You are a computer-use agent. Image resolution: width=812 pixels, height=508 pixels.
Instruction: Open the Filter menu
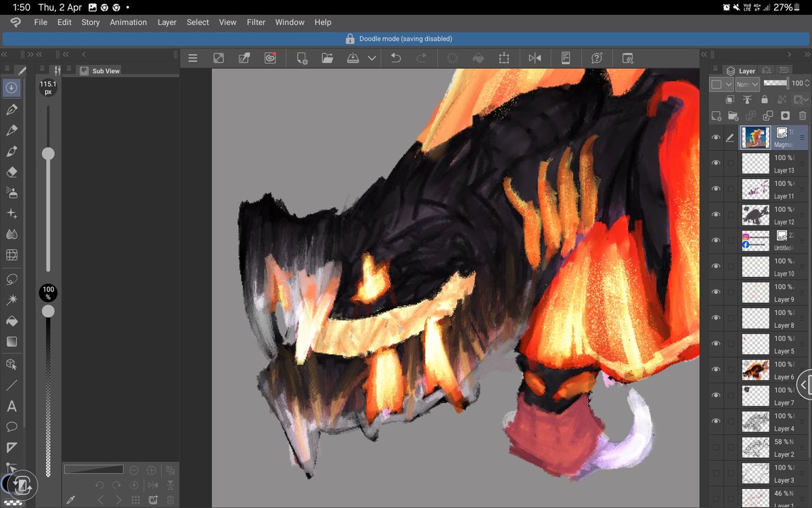pos(256,22)
